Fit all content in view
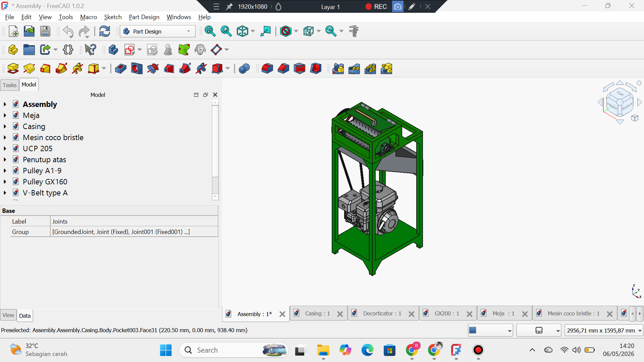Viewport: 644px width, 362px height. coord(210,31)
